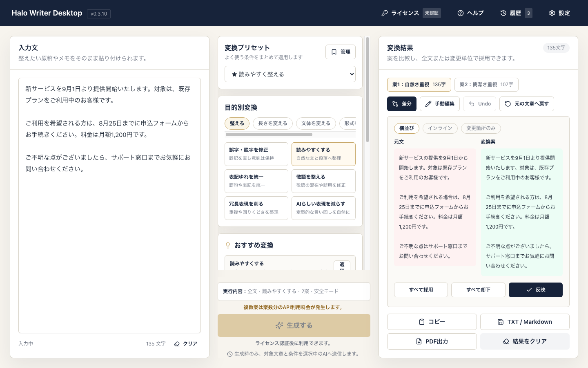Click the eraser icon beside クリア under input
This screenshot has width=588, height=368.
pyautogui.click(x=177, y=344)
